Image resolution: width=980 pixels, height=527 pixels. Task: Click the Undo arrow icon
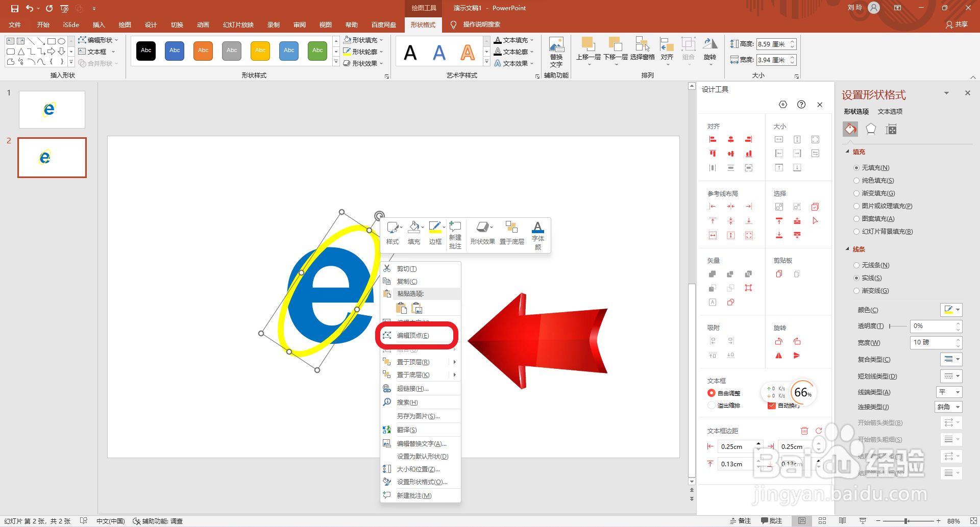point(30,8)
